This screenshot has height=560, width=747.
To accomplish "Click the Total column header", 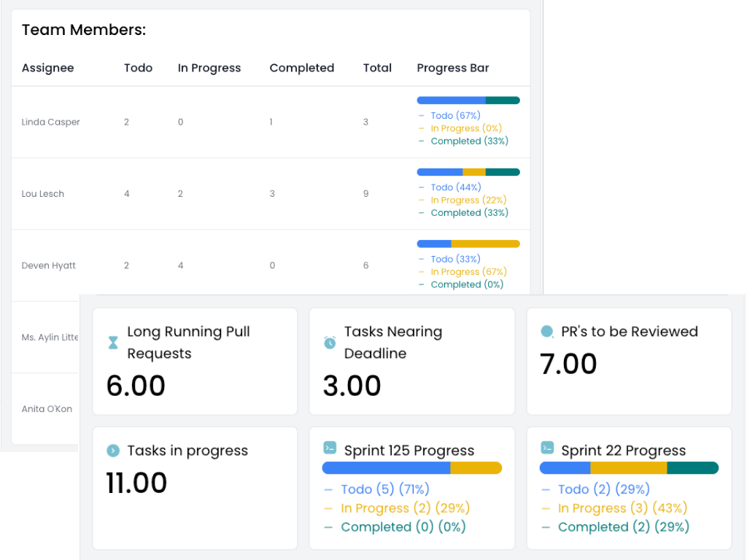I will (377, 68).
